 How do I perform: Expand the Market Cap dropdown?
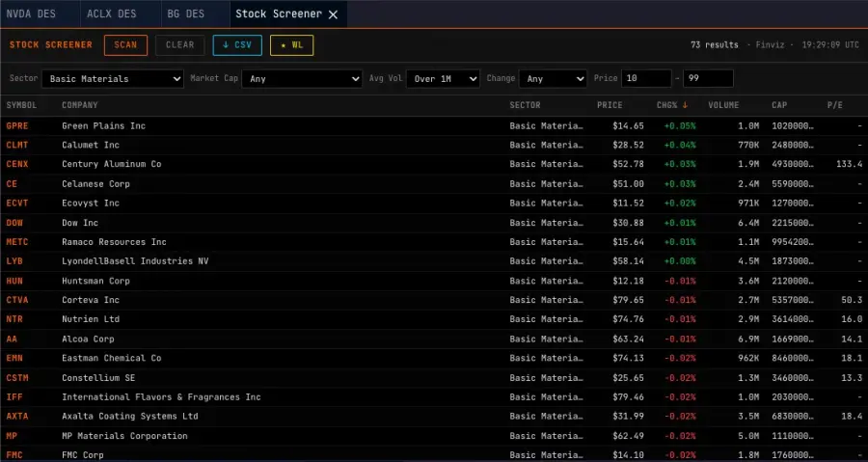(x=302, y=78)
